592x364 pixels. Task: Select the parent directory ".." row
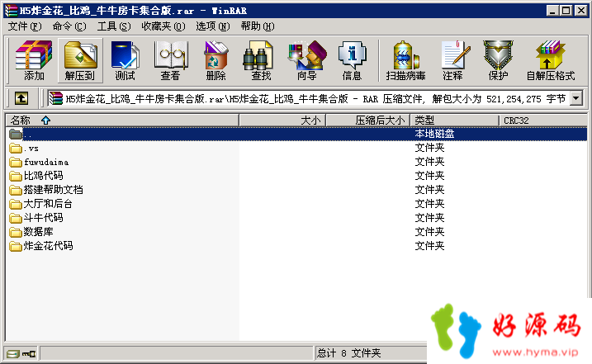[x=296, y=134]
